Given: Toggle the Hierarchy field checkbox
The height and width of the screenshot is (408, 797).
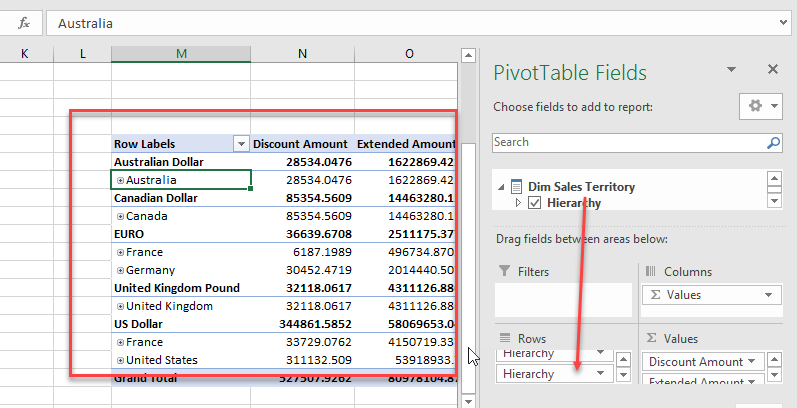Looking at the screenshot, I should click(x=534, y=203).
